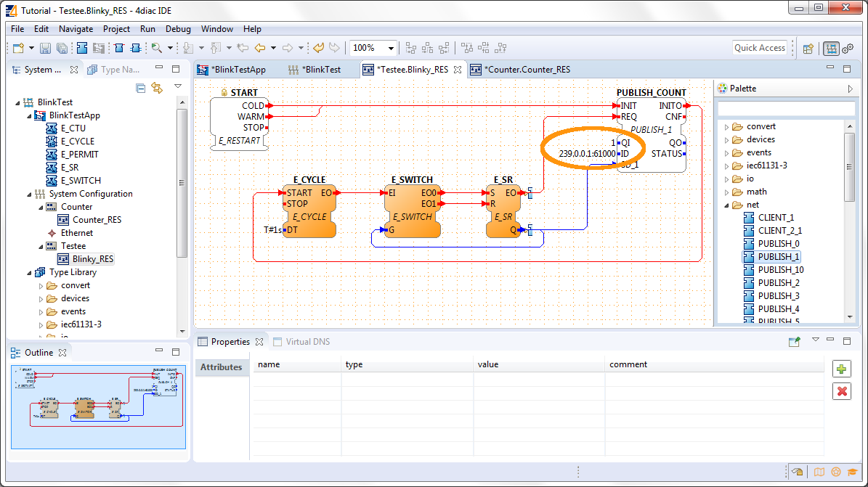Delete attribute using red X button
Screen dimensions: 868x487
(x=841, y=390)
